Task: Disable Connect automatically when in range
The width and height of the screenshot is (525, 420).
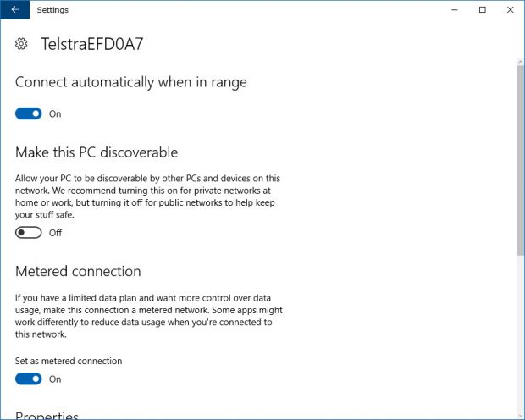Action: pos(29,113)
